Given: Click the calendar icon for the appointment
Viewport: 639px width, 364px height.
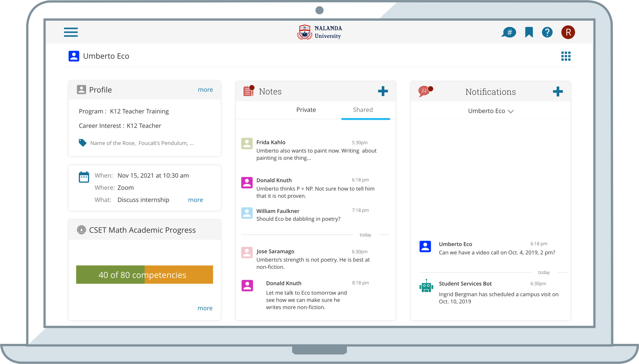Looking at the screenshot, I should (84, 177).
